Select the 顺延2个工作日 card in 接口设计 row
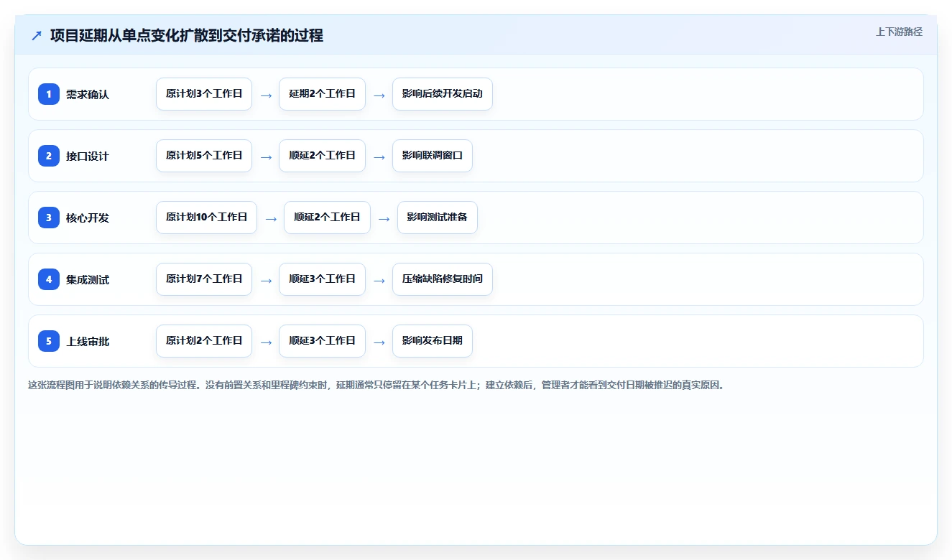 click(322, 156)
